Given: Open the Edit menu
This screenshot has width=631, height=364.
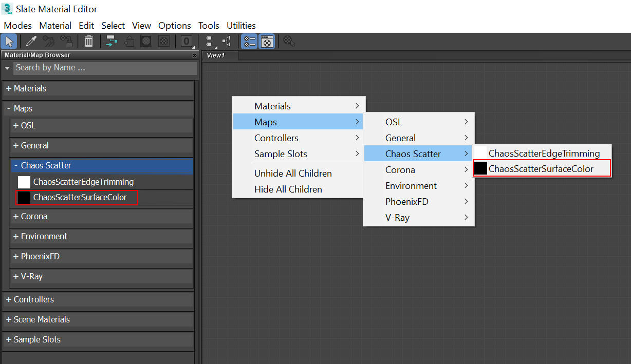Looking at the screenshot, I should (x=86, y=25).
